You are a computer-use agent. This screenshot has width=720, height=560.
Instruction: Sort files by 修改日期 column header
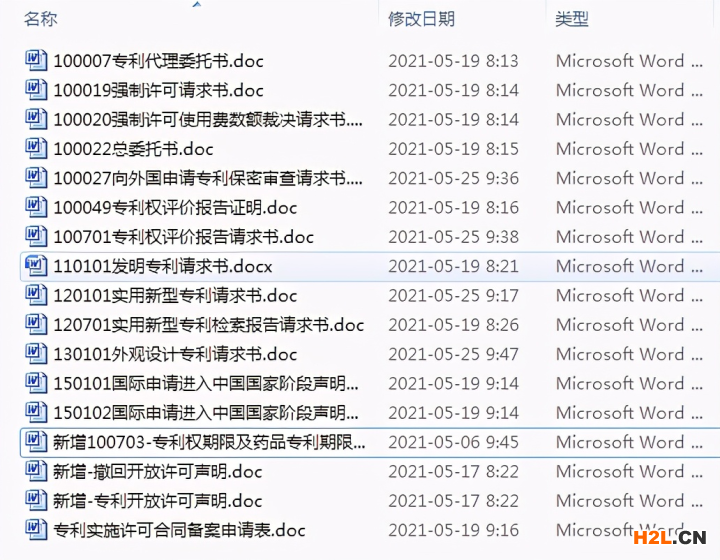[421, 19]
